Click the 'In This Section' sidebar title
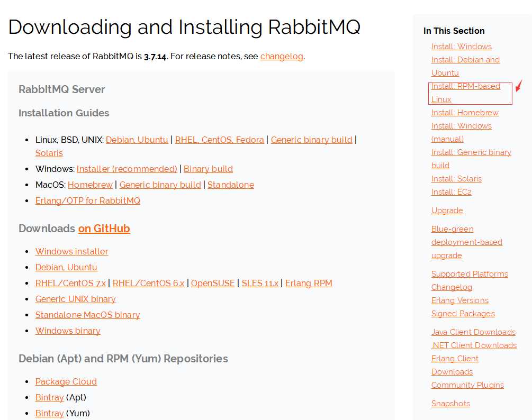Screen dimensions: 532x420 point(454,31)
